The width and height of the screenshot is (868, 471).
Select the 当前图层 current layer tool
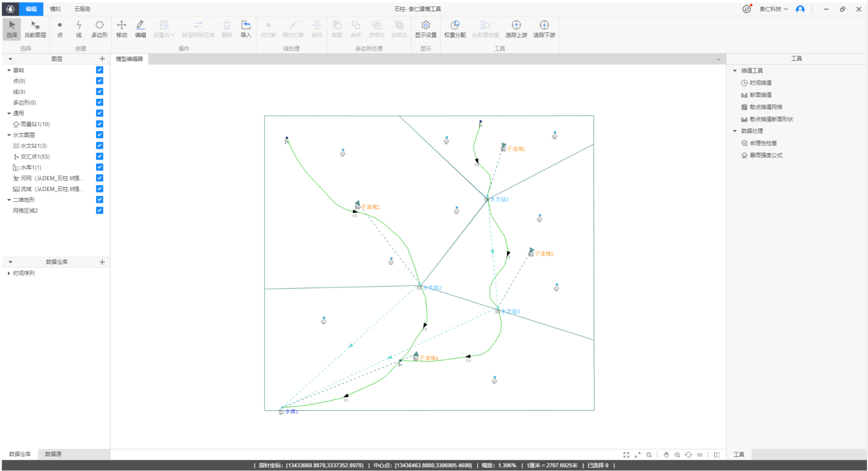[35, 29]
